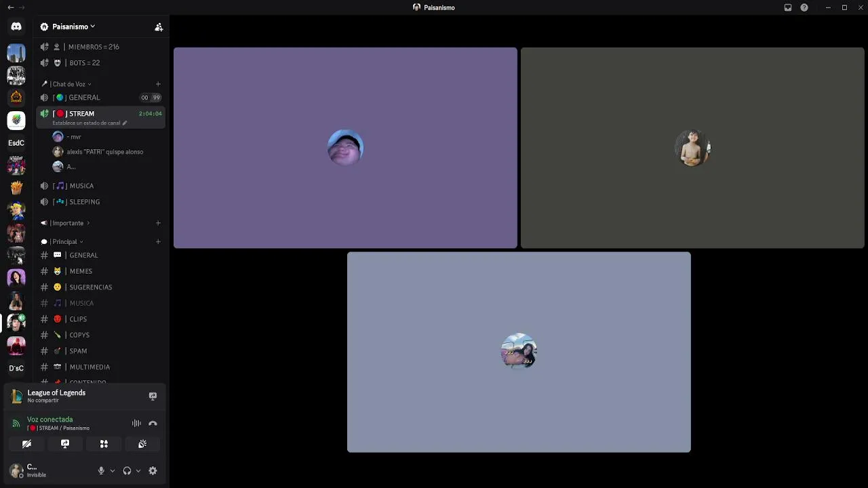Open the city skyline server icon
Screen dimensions: 868x488
tap(16, 53)
